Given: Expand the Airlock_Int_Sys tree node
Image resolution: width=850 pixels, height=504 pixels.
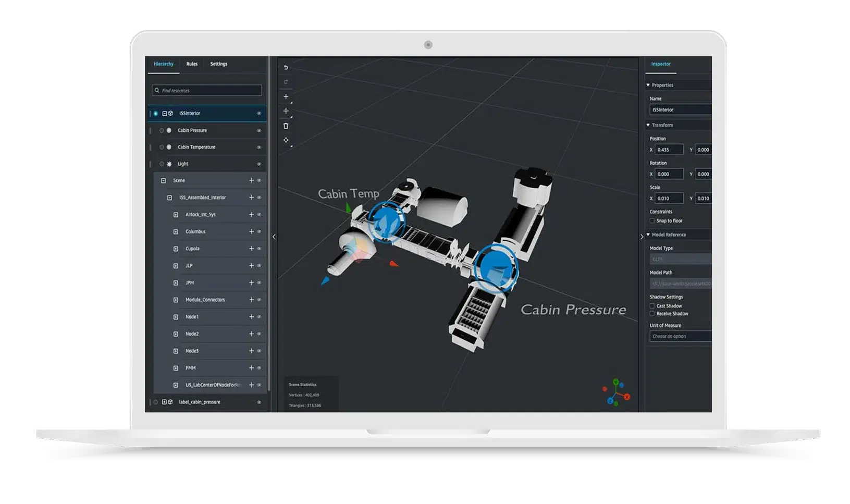Looking at the screenshot, I should pos(176,215).
